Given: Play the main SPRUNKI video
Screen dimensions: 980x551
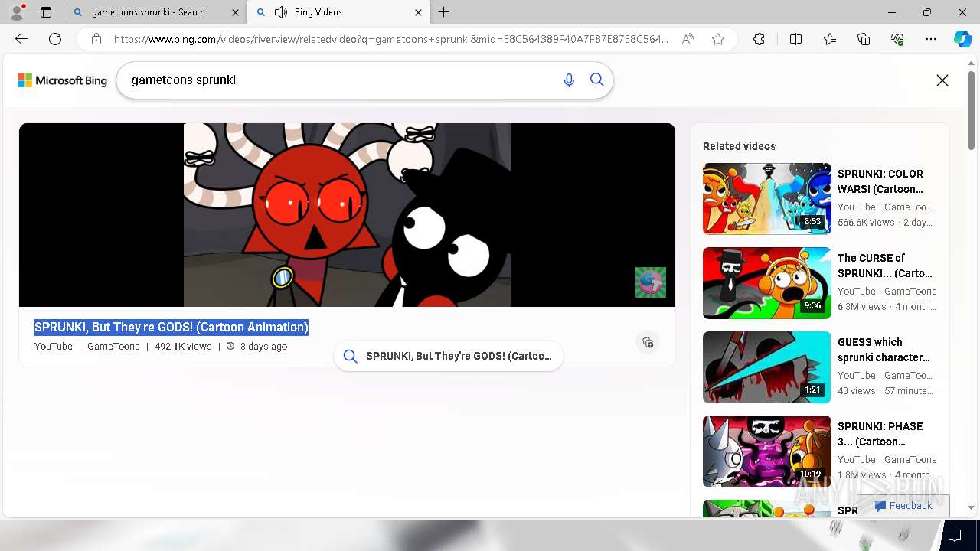Looking at the screenshot, I should tap(347, 215).
